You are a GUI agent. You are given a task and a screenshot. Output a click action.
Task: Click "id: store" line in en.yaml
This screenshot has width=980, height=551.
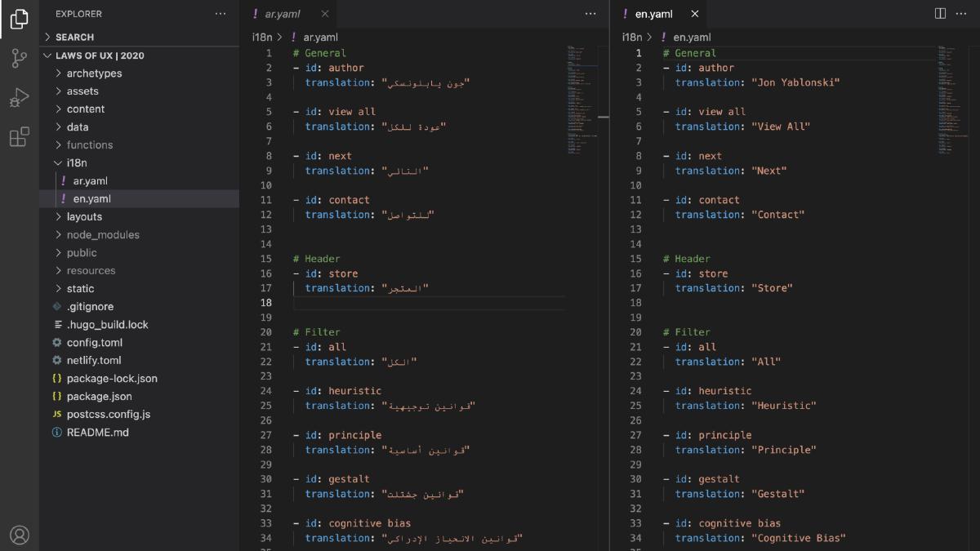point(695,273)
